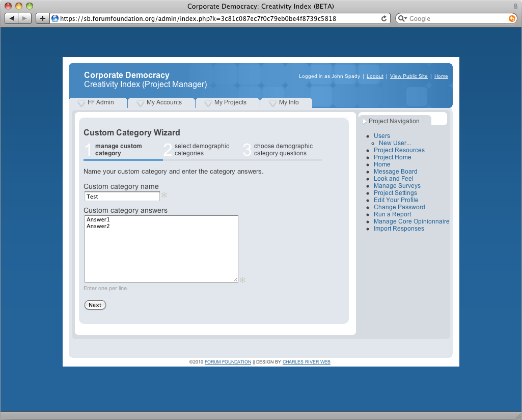Click Edit Your Profile
Viewport: 522px width, 420px height.
[396, 200]
